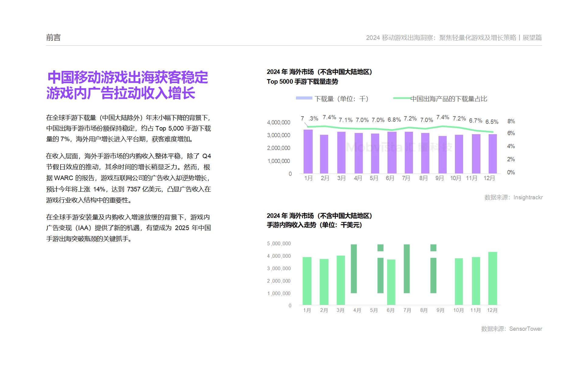588x377 pixels.
Task: Click the 8% label on the right axis
Action: tap(511, 121)
